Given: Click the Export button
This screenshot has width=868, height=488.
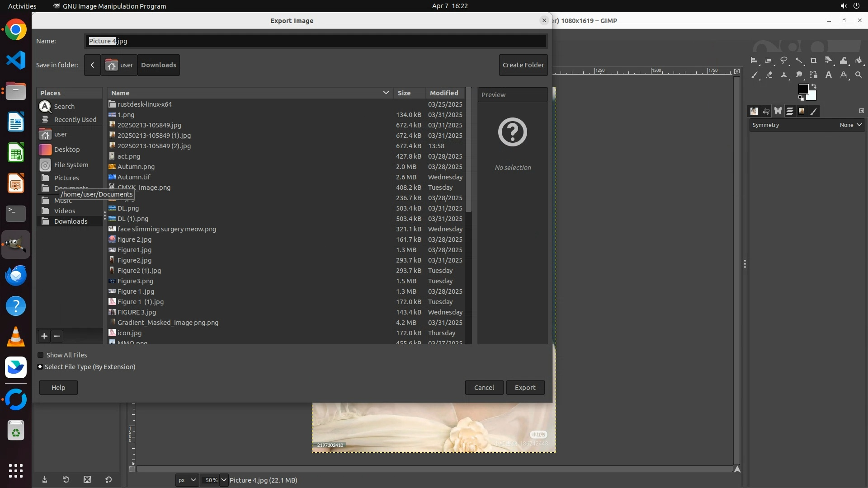Looking at the screenshot, I should click(525, 388).
